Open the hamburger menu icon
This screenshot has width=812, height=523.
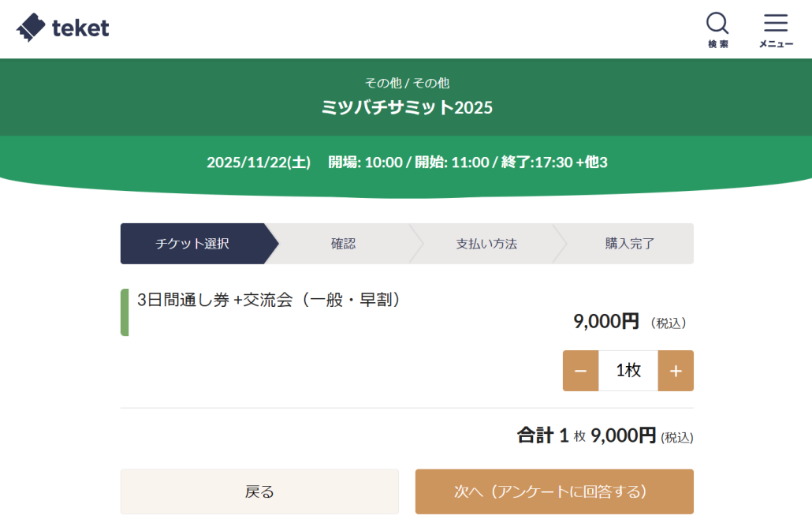[775, 24]
